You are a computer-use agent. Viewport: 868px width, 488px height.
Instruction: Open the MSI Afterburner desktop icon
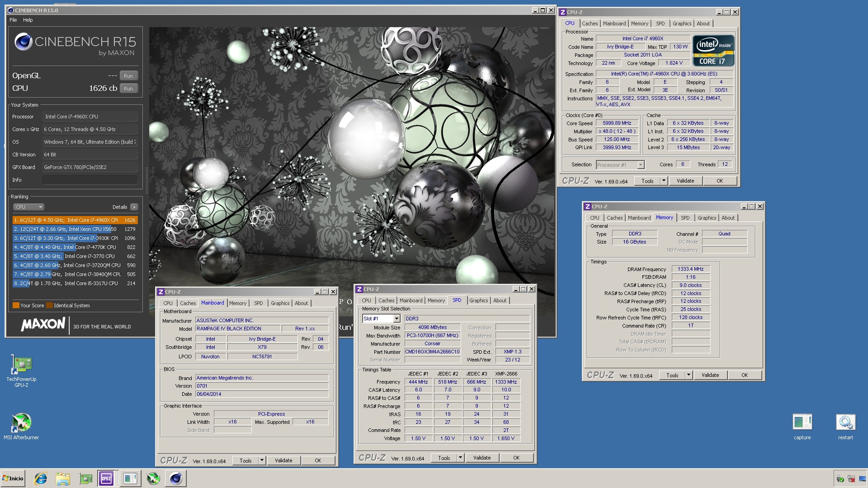(x=21, y=426)
